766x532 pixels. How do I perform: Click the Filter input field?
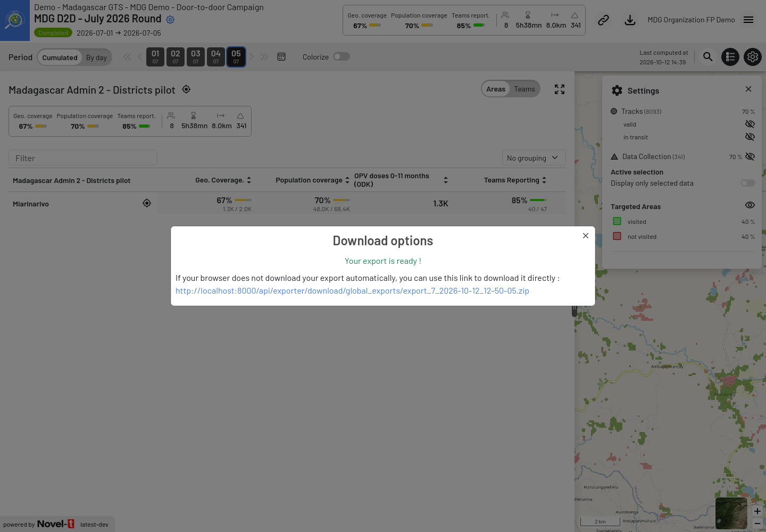83,158
